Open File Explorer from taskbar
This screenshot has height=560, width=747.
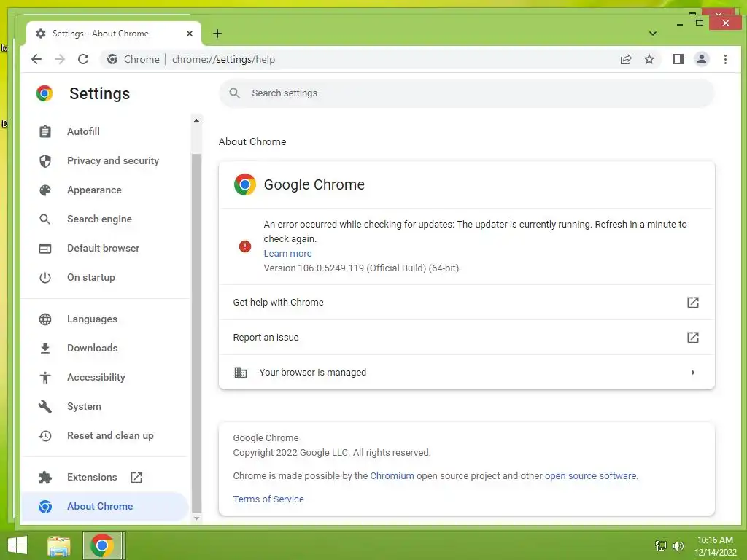pos(59,546)
